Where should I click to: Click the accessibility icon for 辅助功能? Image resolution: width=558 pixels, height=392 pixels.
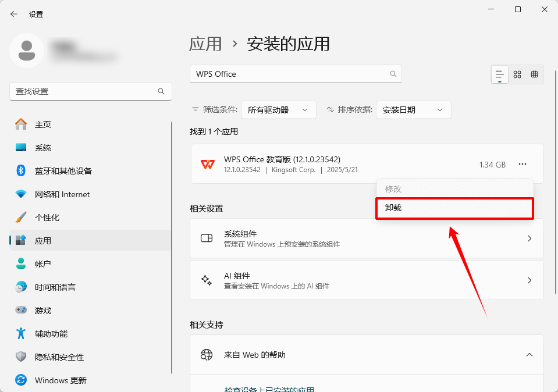pos(21,333)
